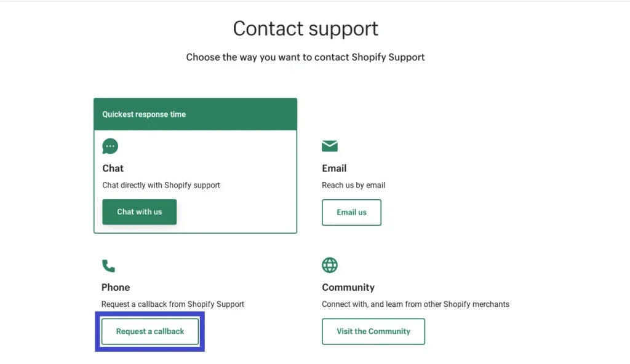Select the Chat speech bubble icon
The width and height of the screenshot is (630, 364).
pos(110,146)
